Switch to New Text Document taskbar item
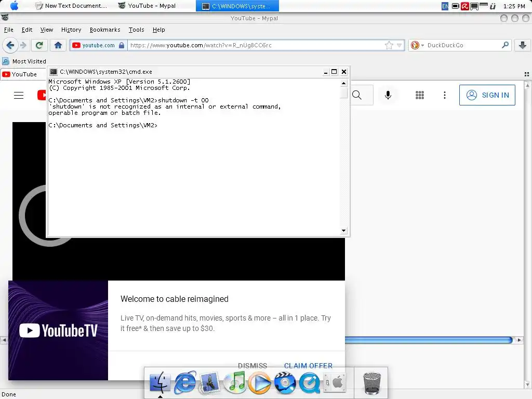The width and height of the screenshot is (532, 399). [x=72, y=6]
